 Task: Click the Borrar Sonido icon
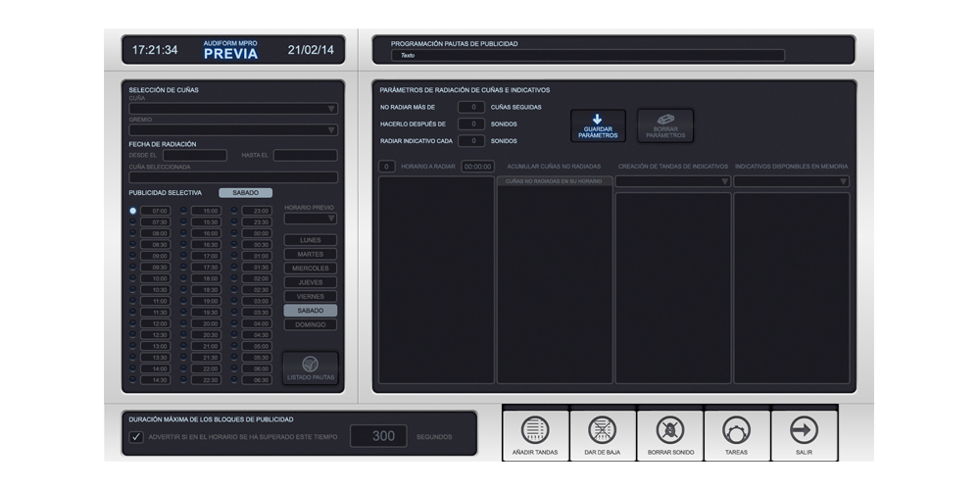[x=670, y=430]
